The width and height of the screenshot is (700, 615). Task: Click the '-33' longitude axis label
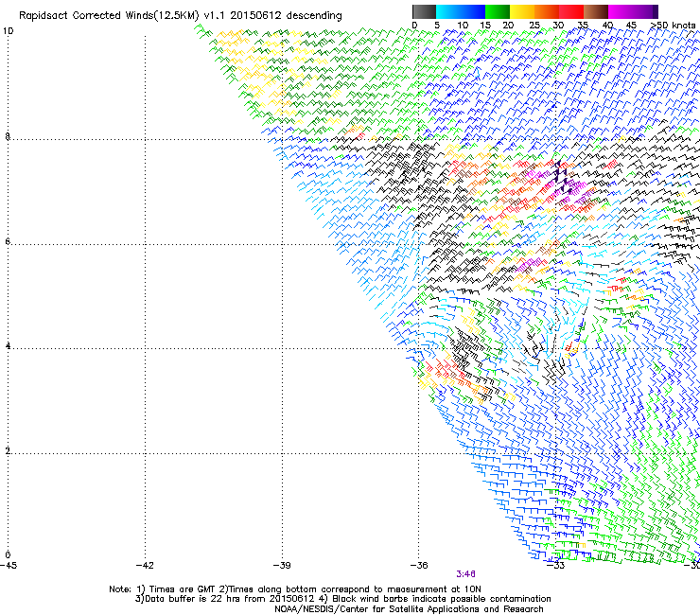pyautogui.click(x=555, y=566)
